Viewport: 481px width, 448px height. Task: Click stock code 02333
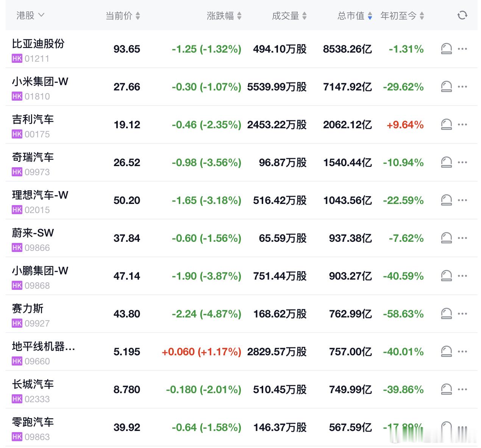pos(37,399)
